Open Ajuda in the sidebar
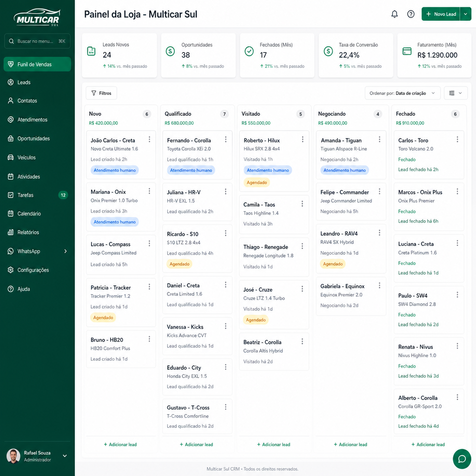Screen dimensions: 476x476 click(37, 289)
